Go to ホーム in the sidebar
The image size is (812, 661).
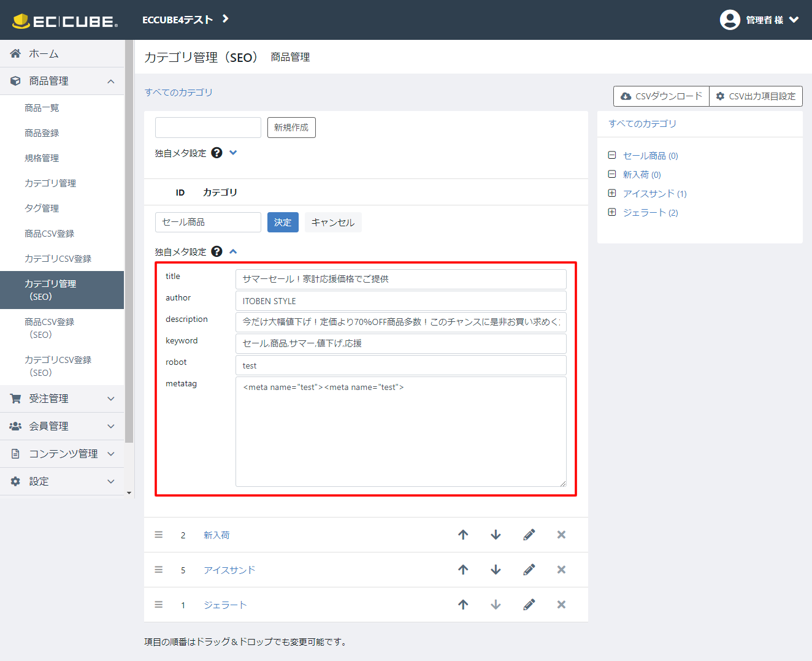coord(62,53)
